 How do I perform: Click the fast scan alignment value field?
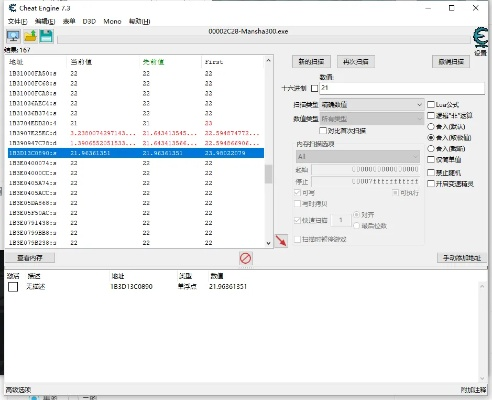[x=341, y=220]
